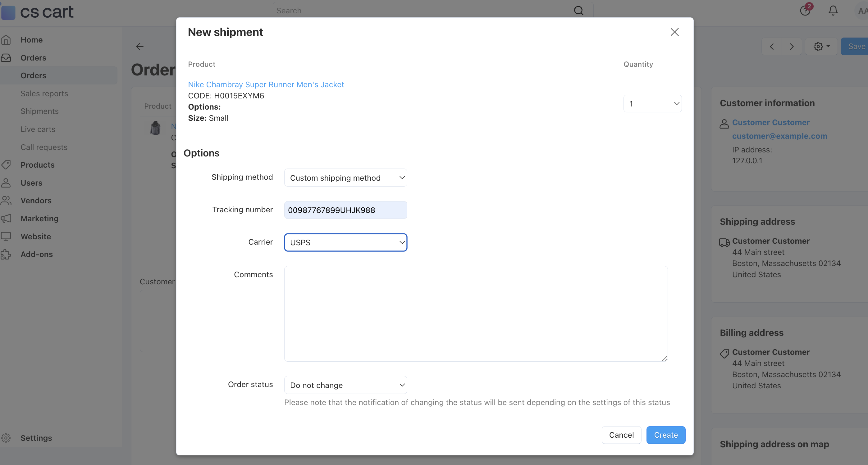Close the New shipment dialog with the X icon

[674, 32]
